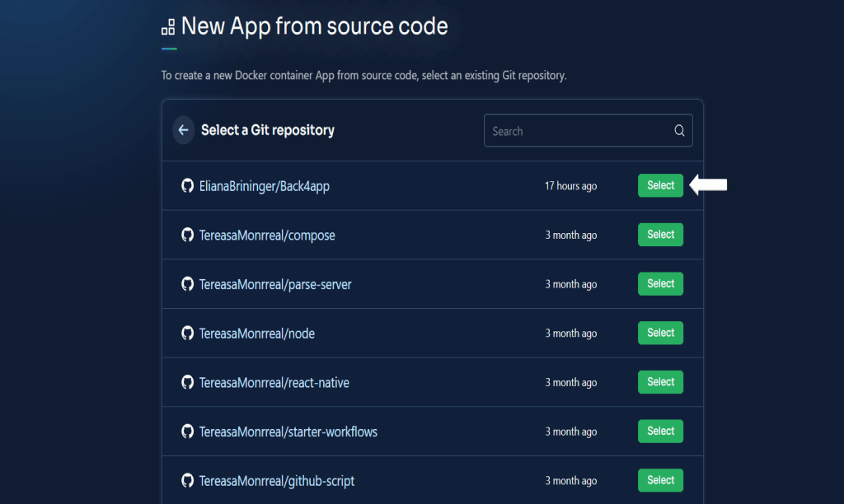Select the ElianaBrininger/Back4app repository

tap(660, 185)
